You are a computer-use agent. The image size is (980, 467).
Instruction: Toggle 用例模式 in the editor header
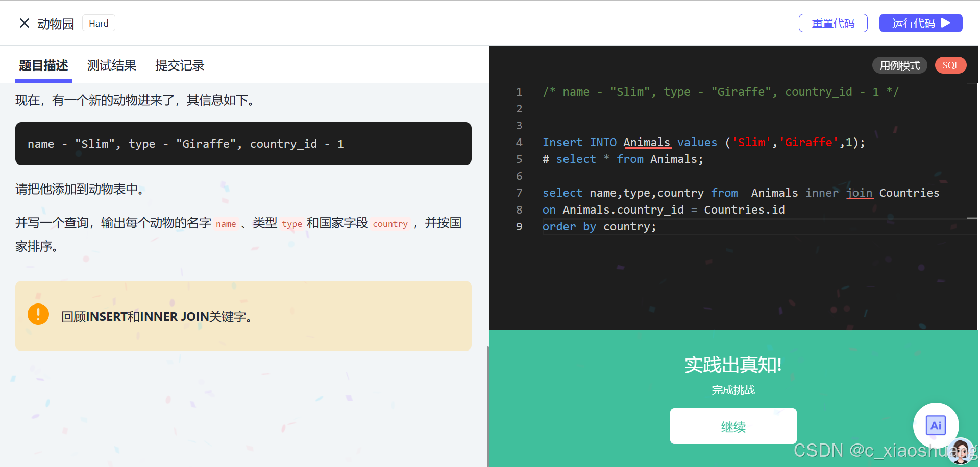coord(899,65)
